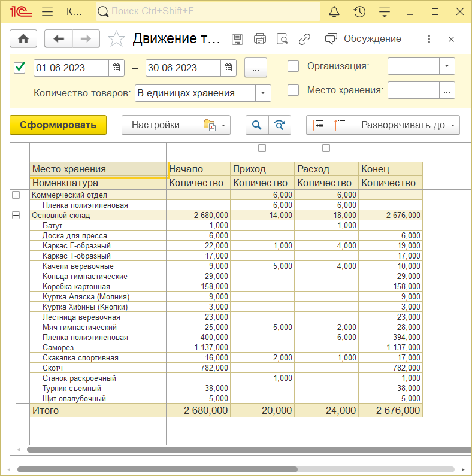Screen dimensions: 472x476
Task: Open service panel settings lines icon
Action: point(385,11)
